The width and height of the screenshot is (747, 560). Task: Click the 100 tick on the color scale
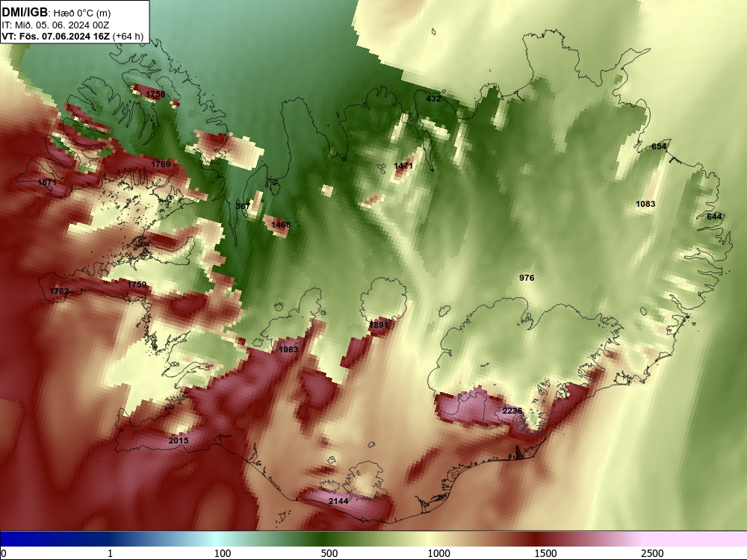pos(223,553)
